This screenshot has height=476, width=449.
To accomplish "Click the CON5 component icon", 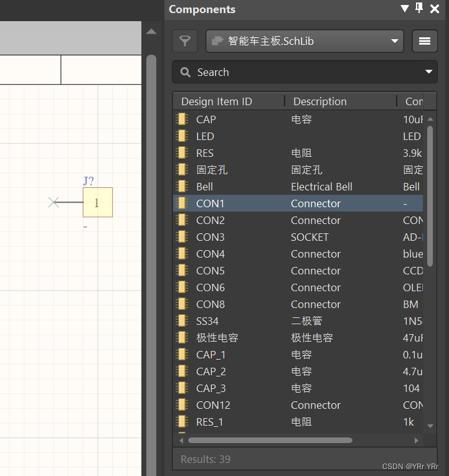I will click(182, 270).
